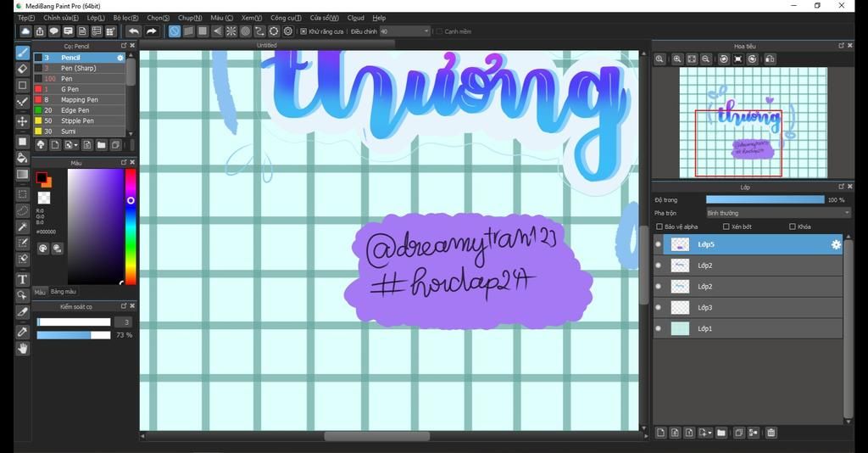Choose the Text tool
The height and width of the screenshot is (453, 868).
(22, 279)
